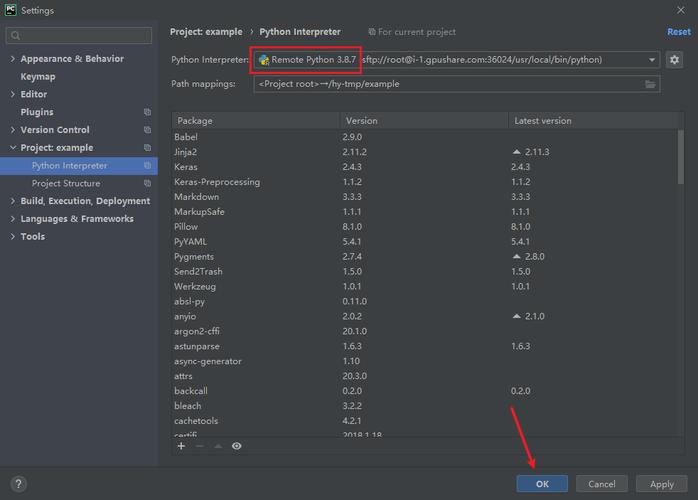
Task: Select the Keras-Preprocessing package row
Action: pyautogui.click(x=424, y=182)
